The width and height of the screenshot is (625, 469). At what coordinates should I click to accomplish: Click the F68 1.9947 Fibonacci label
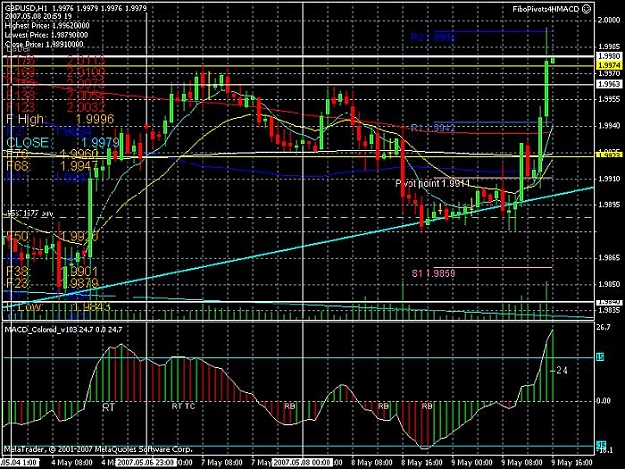[52, 166]
